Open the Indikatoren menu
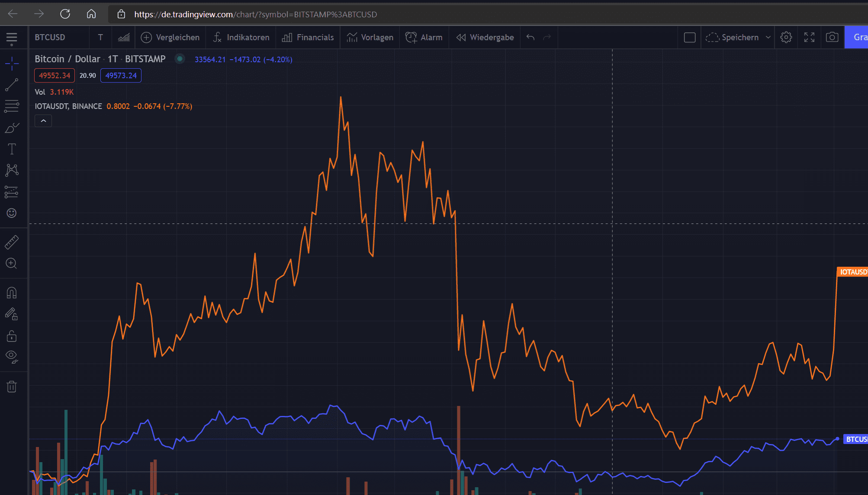The height and width of the screenshot is (495, 868). point(241,37)
